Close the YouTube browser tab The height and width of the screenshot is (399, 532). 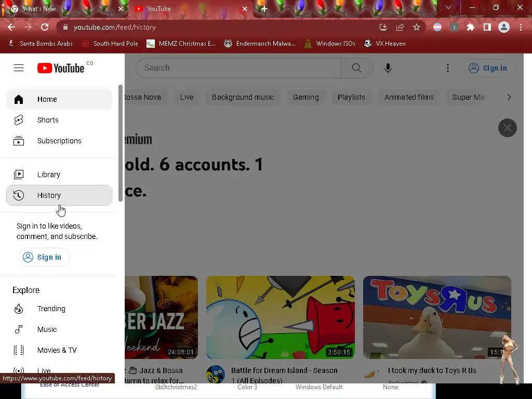pos(245,9)
